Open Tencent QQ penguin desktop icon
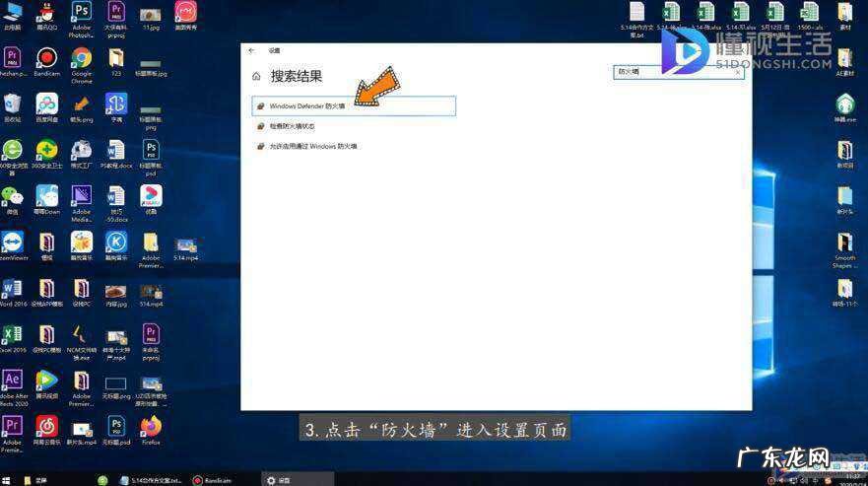 coord(46,16)
